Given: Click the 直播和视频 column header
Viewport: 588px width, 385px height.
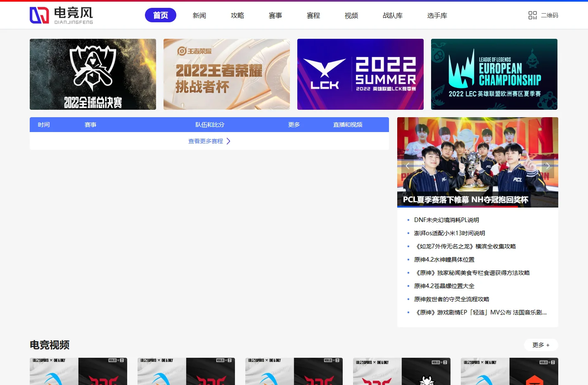Looking at the screenshot, I should pos(348,125).
